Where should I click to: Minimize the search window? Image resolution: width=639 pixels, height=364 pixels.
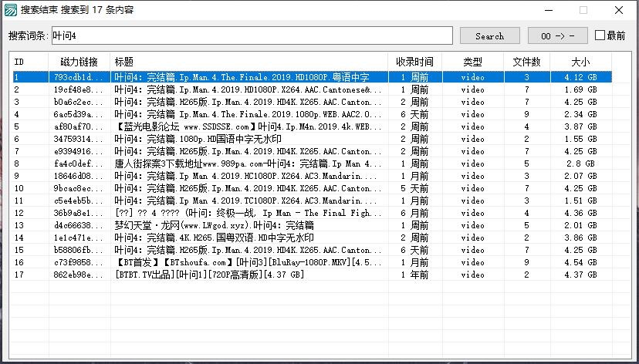coord(548,10)
